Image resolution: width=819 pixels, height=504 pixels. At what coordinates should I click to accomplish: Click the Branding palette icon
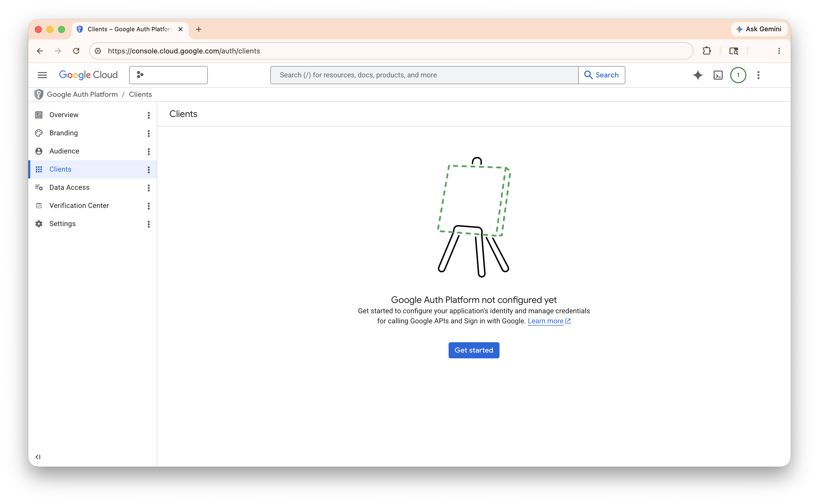point(39,133)
